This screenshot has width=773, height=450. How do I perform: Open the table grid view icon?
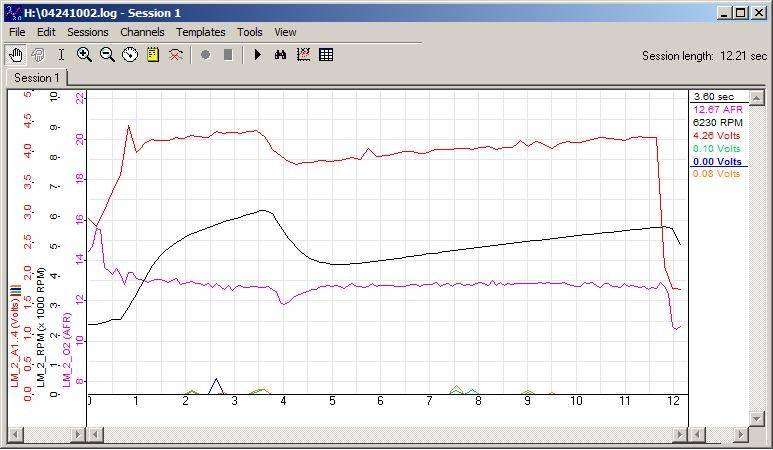pyautogui.click(x=326, y=55)
